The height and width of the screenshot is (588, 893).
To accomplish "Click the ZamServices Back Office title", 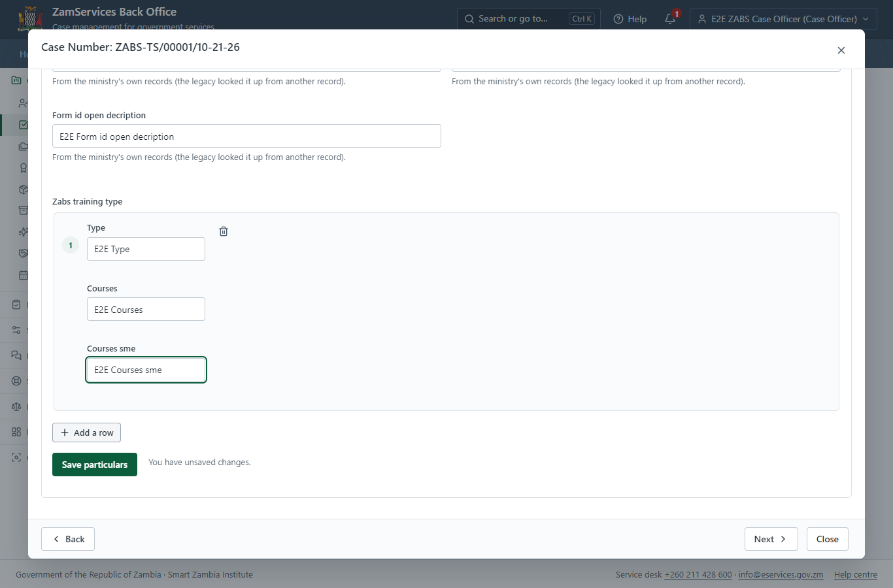I will pyautogui.click(x=114, y=12).
